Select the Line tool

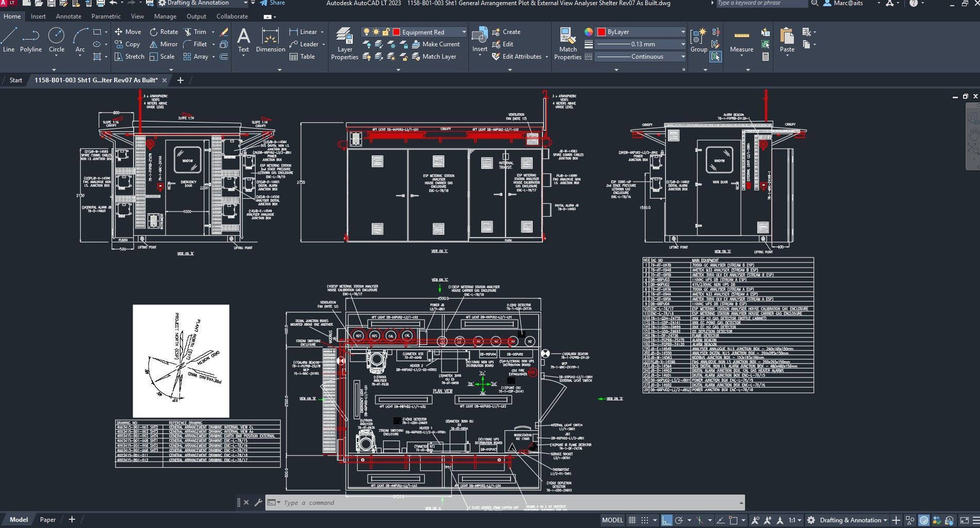(x=8, y=41)
